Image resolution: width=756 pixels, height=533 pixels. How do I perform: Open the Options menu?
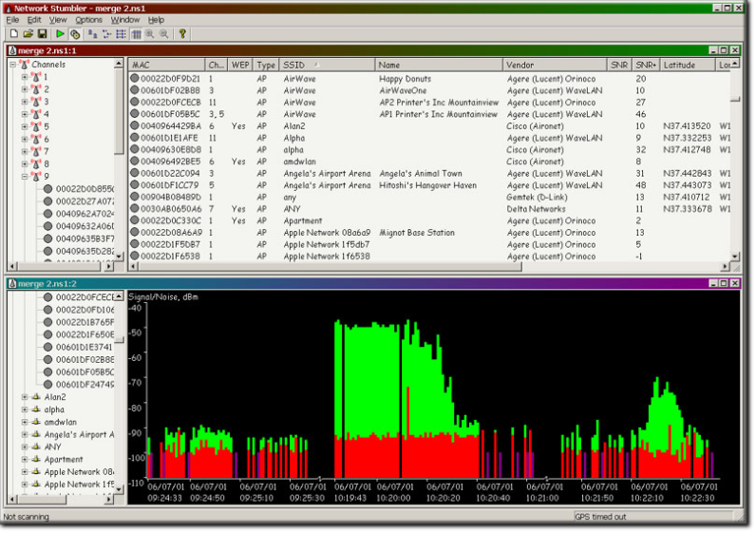[88, 20]
